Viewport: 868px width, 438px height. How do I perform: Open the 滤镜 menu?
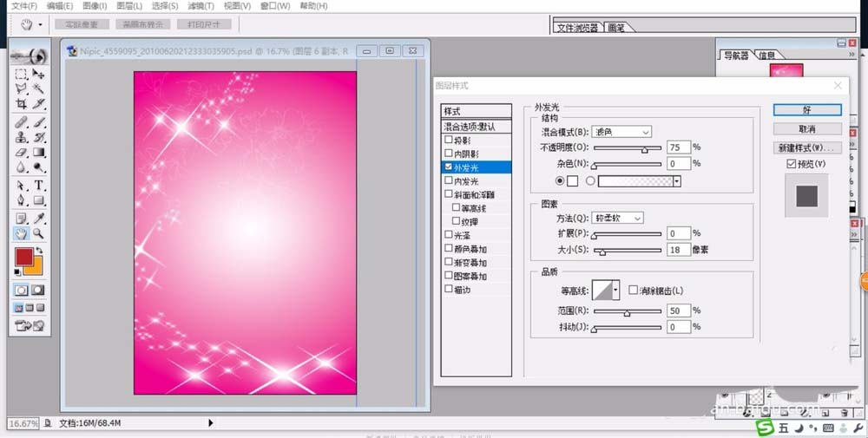pyautogui.click(x=201, y=6)
